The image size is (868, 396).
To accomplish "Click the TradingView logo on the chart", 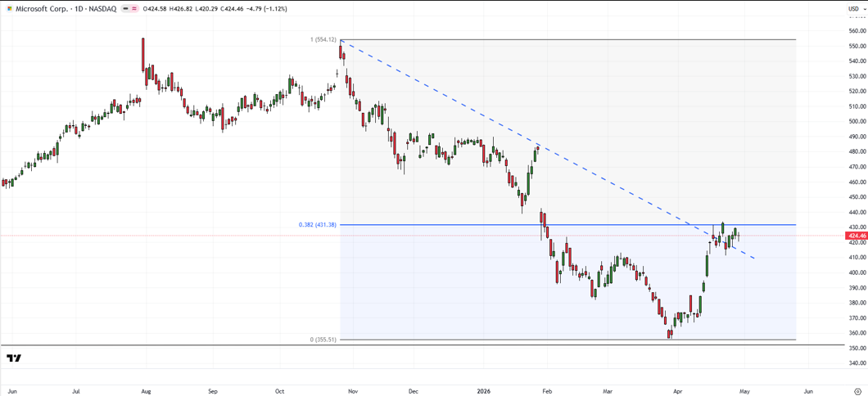I will pyautogui.click(x=14, y=358).
